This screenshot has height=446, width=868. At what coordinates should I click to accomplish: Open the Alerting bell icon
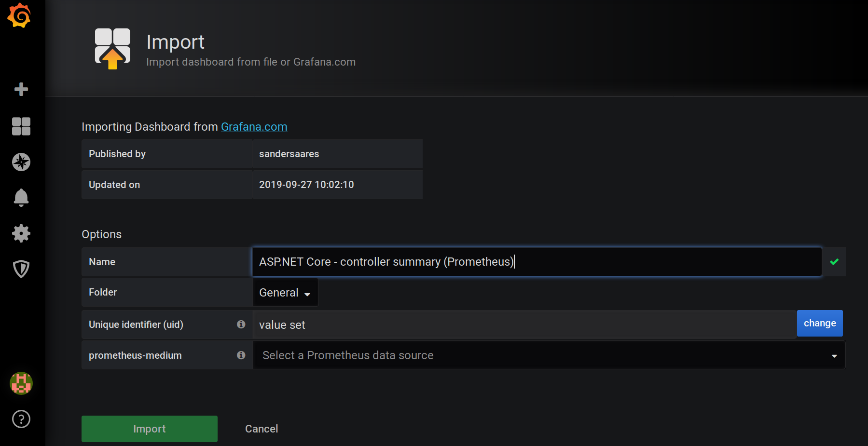21,198
